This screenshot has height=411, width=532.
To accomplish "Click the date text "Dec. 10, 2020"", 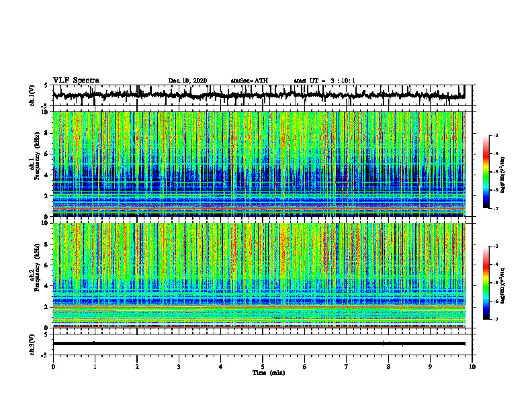I will 187,81.
